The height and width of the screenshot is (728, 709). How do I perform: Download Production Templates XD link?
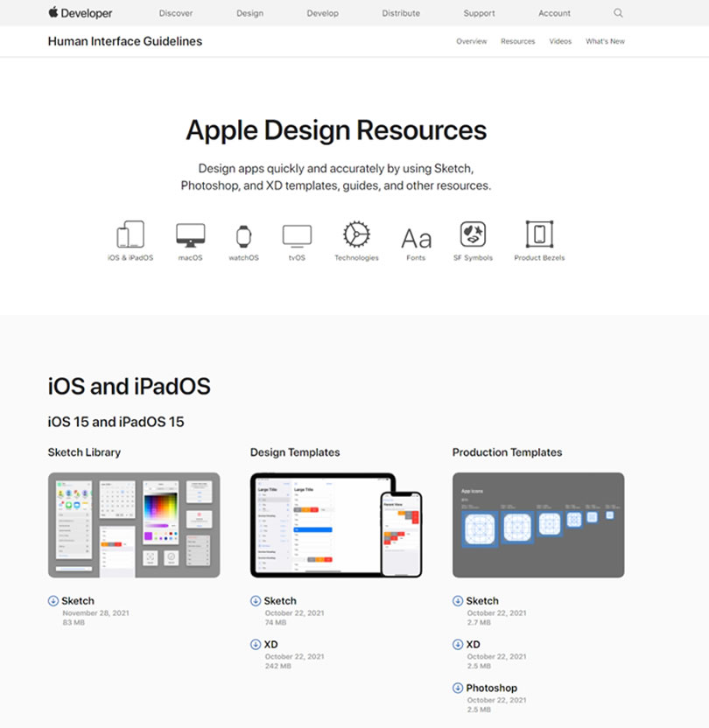coord(474,644)
